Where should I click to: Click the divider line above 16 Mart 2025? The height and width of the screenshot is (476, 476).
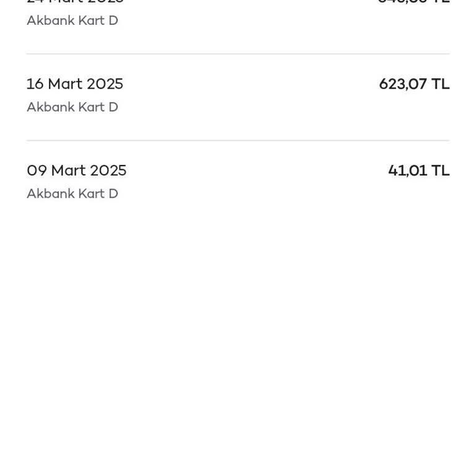[x=238, y=54]
